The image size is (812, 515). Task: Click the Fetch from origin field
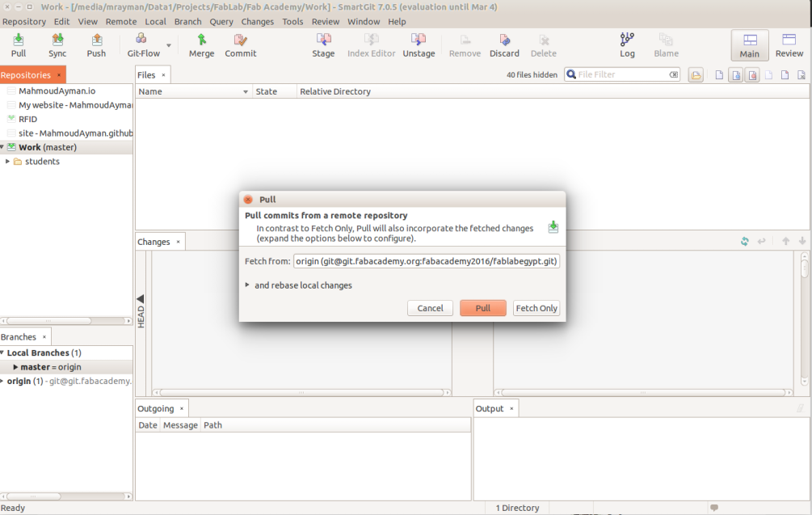click(x=426, y=261)
